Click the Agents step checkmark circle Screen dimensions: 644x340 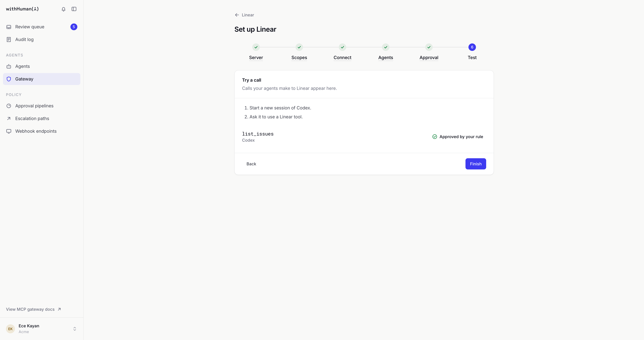(x=386, y=47)
